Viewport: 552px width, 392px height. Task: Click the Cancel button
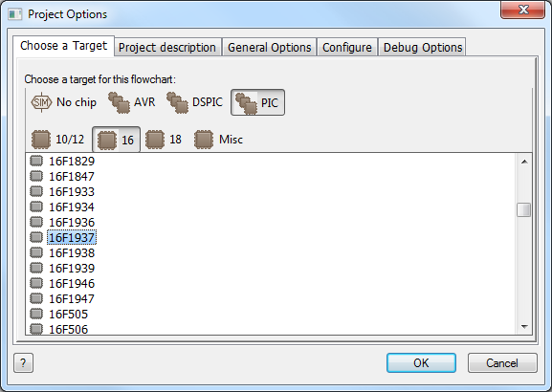tap(502, 362)
